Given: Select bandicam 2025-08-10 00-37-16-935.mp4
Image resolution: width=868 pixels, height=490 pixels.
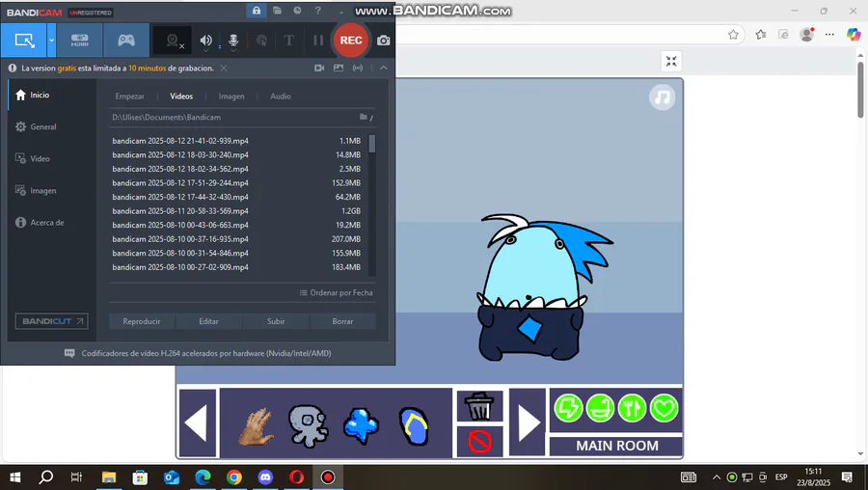Looking at the screenshot, I should (x=237, y=239).
